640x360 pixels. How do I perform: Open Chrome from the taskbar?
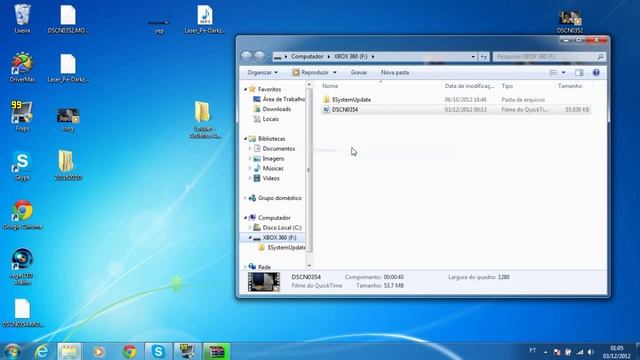[x=129, y=351]
